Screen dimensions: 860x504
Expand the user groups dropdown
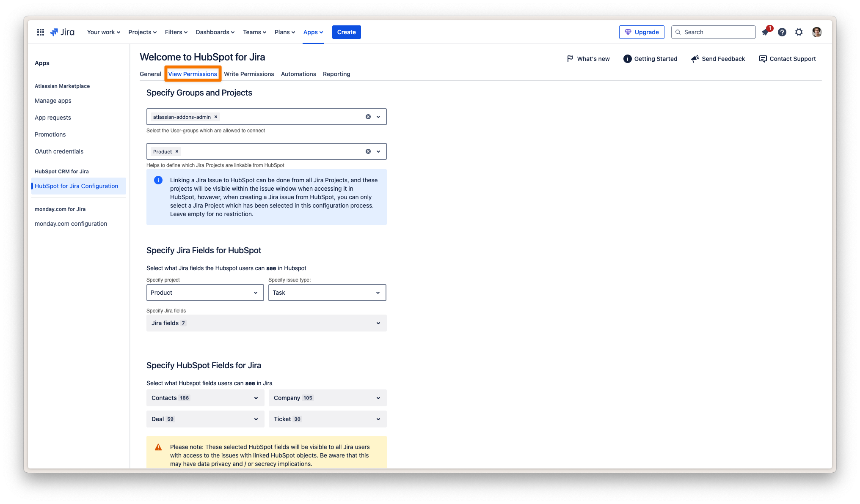point(378,117)
